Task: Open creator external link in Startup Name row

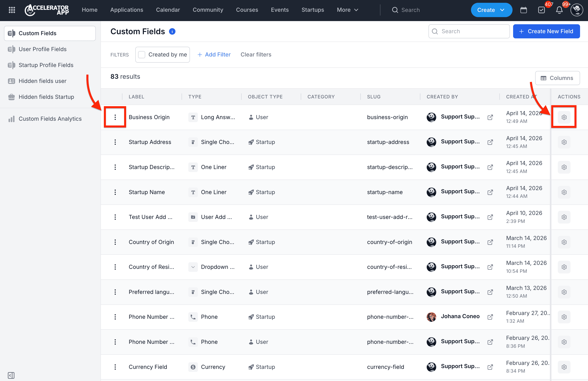Action: 490,192
